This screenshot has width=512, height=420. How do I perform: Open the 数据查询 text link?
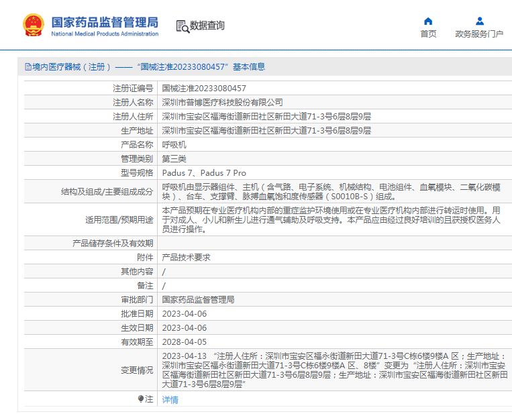pos(207,26)
